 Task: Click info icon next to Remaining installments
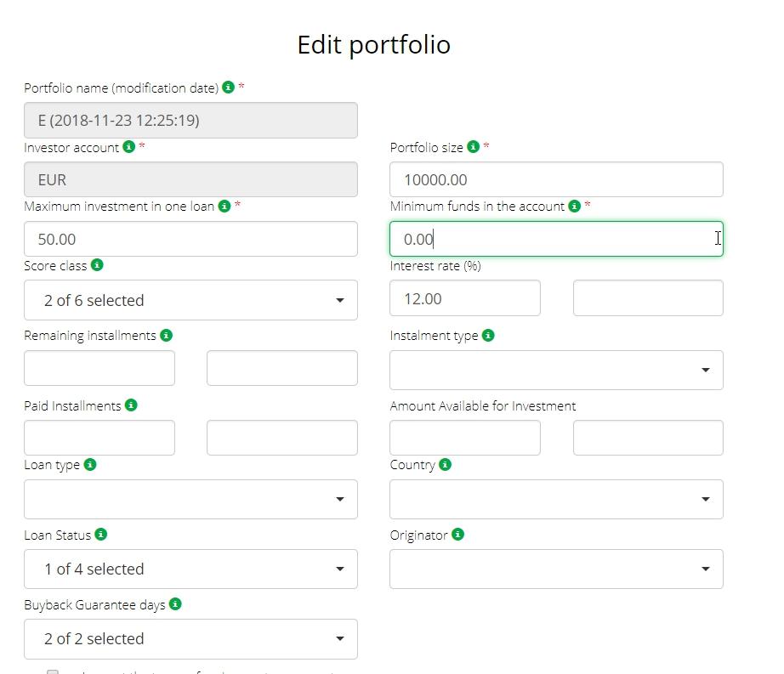(166, 336)
